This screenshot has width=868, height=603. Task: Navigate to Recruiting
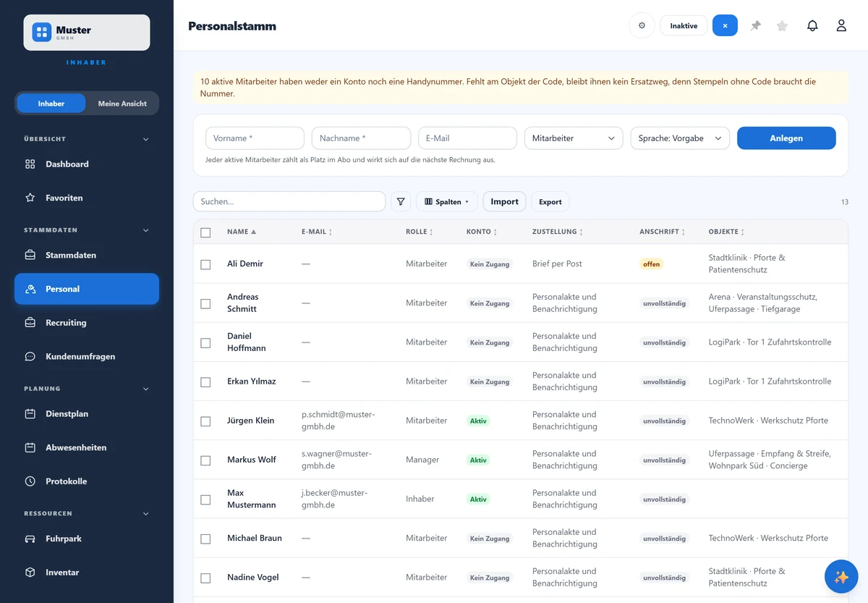point(87,323)
